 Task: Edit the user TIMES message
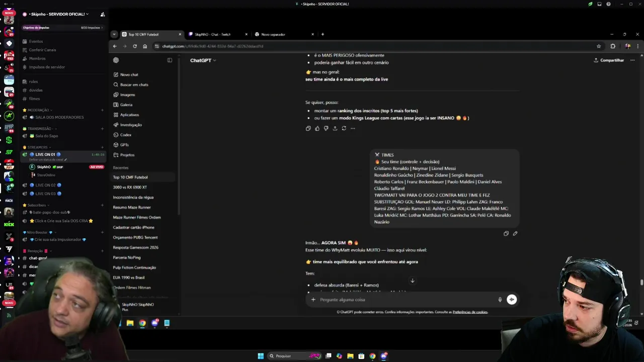point(515,233)
